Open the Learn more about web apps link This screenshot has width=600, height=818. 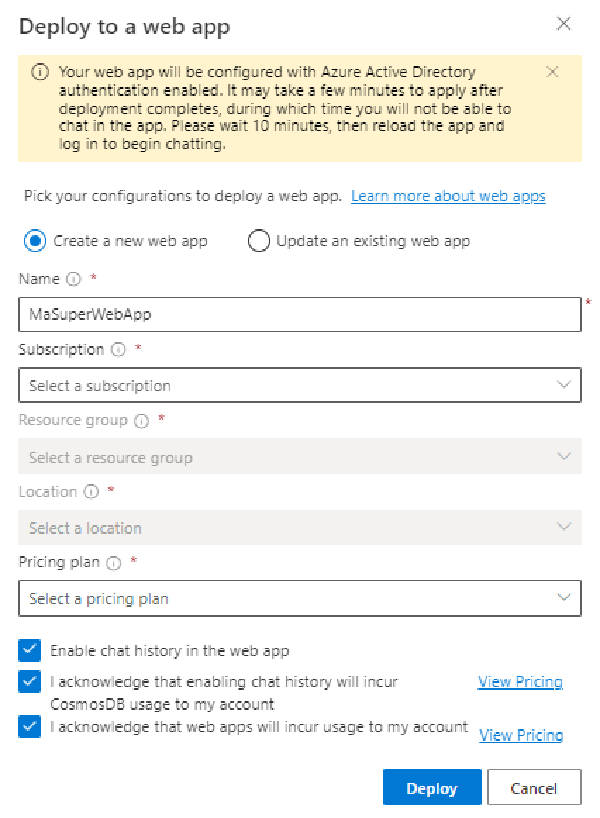448,196
